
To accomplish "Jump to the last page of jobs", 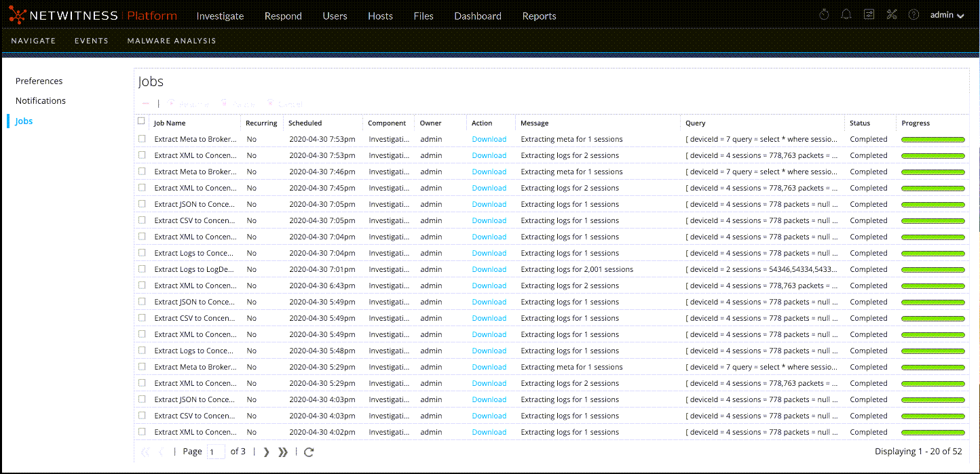I will [x=283, y=452].
